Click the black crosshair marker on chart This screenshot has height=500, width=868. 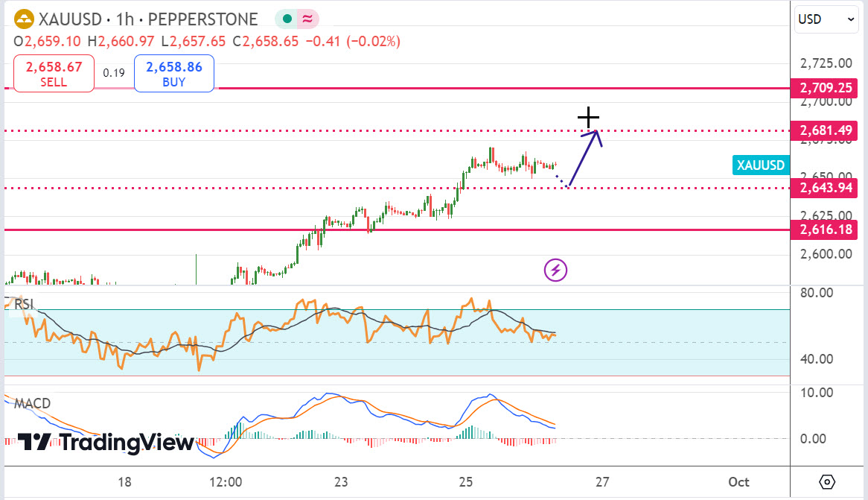[x=588, y=117]
